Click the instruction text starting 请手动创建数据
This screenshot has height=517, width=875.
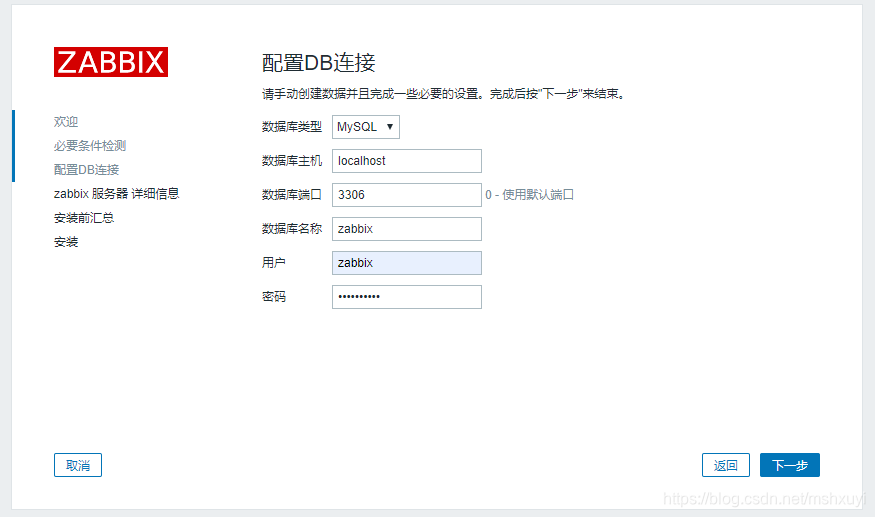pyautogui.click(x=444, y=94)
